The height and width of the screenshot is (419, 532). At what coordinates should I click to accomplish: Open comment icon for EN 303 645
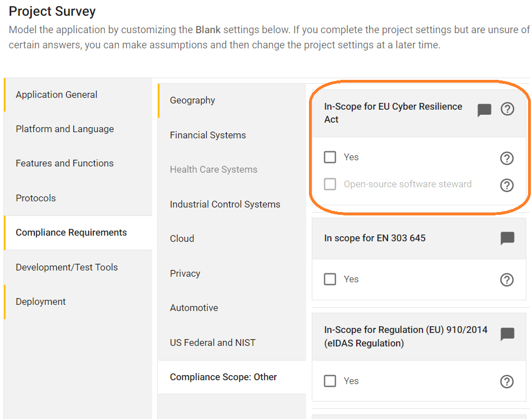point(507,238)
